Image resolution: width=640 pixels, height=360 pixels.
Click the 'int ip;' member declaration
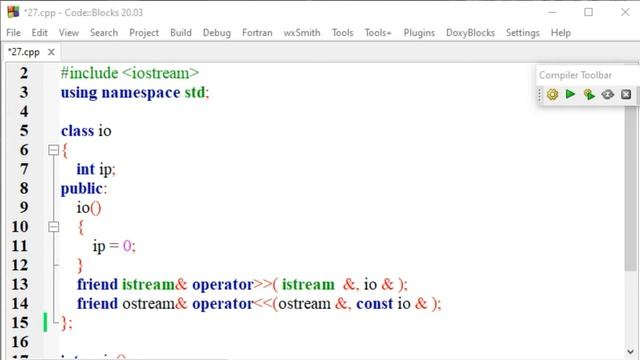tap(96, 169)
